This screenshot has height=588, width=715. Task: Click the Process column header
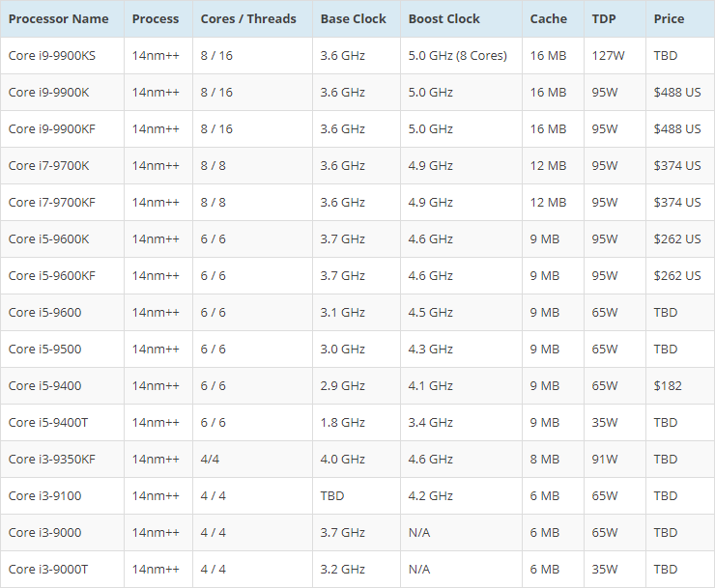click(x=158, y=18)
